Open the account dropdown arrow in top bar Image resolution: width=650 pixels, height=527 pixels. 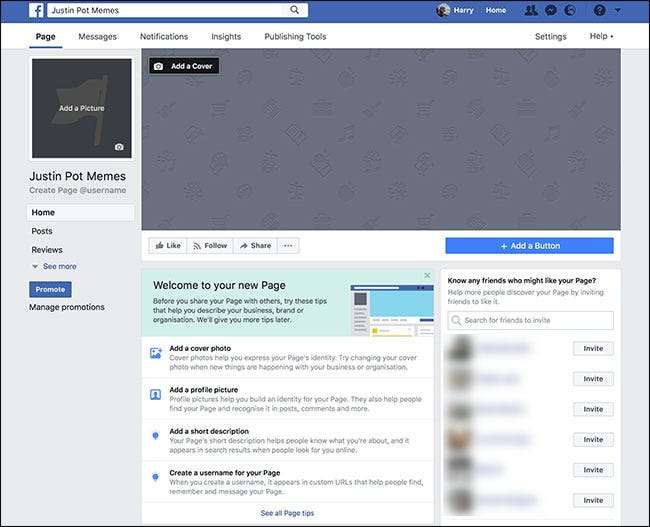pos(620,10)
